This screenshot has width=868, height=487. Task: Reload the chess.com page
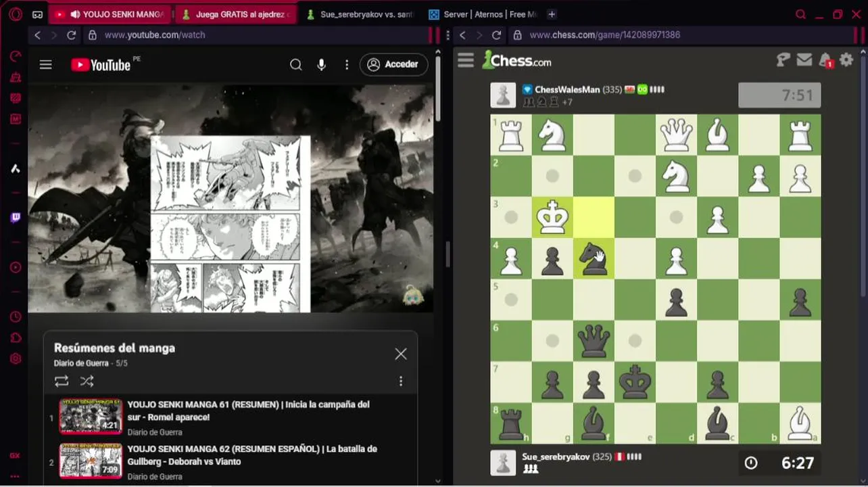point(496,35)
